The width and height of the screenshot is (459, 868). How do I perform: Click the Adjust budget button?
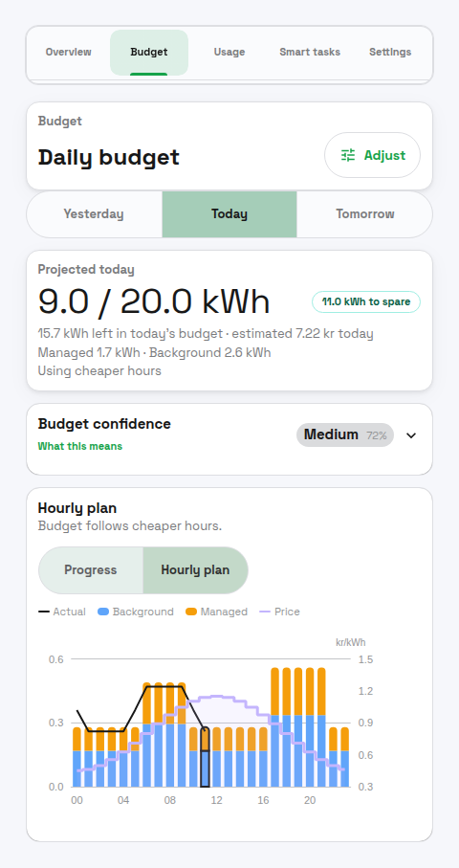coord(372,155)
